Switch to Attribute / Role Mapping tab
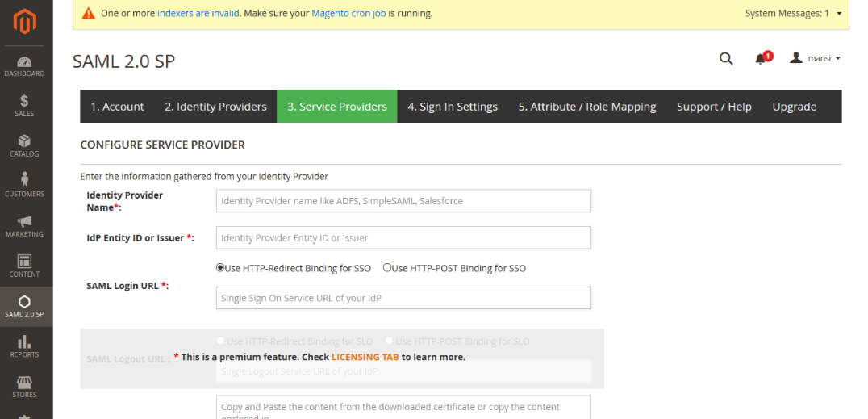Viewport: 868px width, 419px height. point(586,107)
